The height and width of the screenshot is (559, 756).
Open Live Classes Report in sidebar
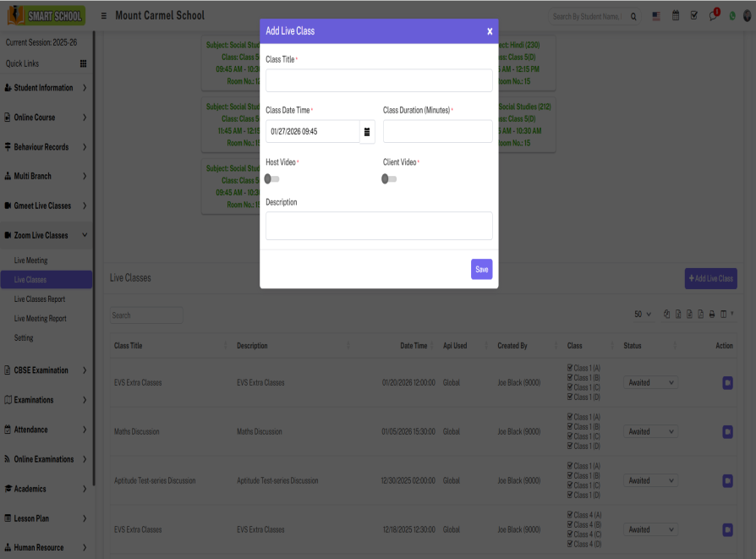coord(40,299)
